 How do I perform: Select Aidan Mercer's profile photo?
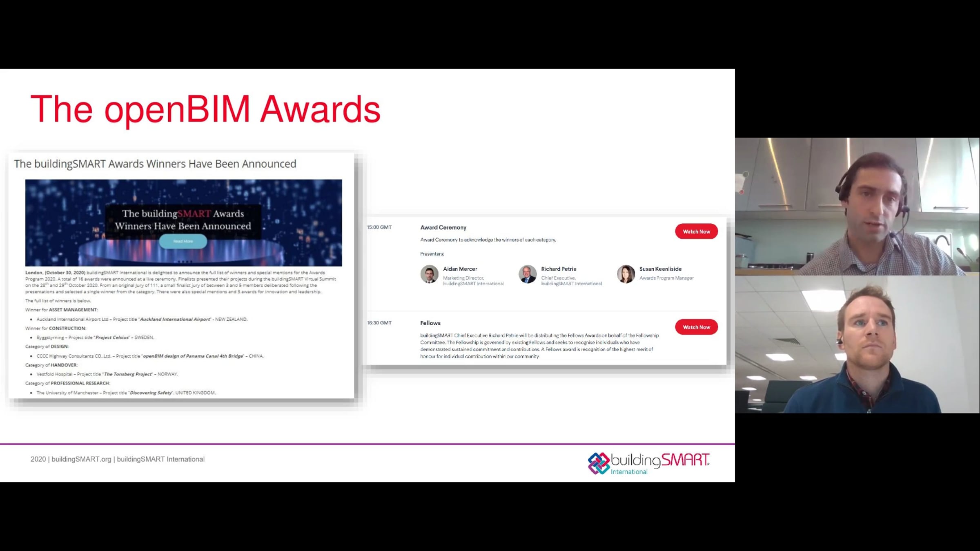tap(429, 274)
